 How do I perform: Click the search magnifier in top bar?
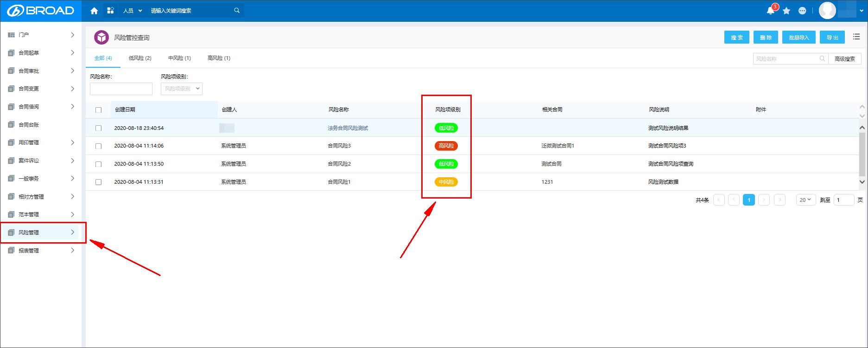click(x=237, y=10)
